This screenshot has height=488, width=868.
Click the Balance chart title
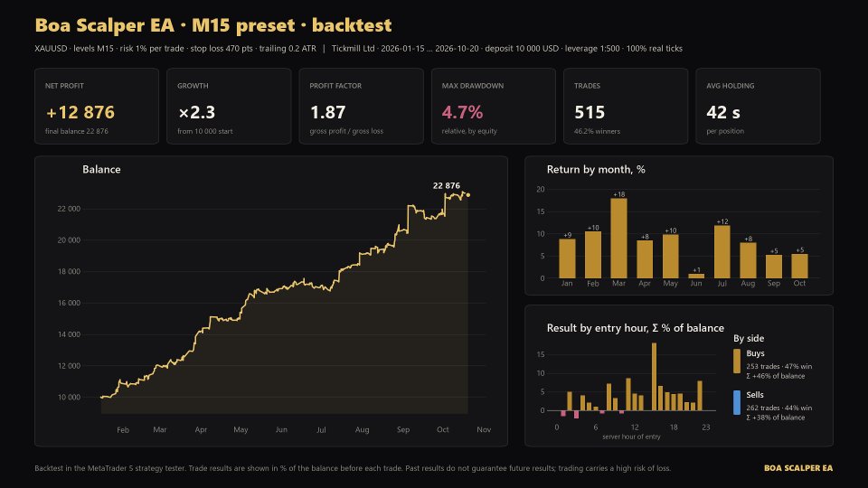point(101,169)
